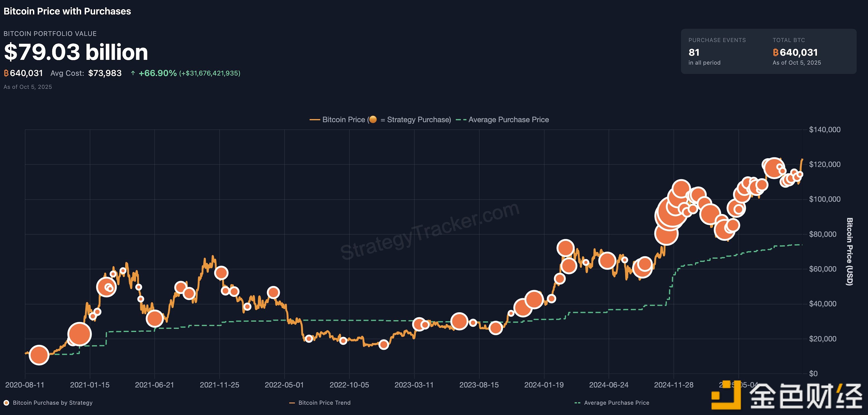Click small purchase marker near lowest 2022 price
This screenshot has width=868, height=415.
point(384,345)
